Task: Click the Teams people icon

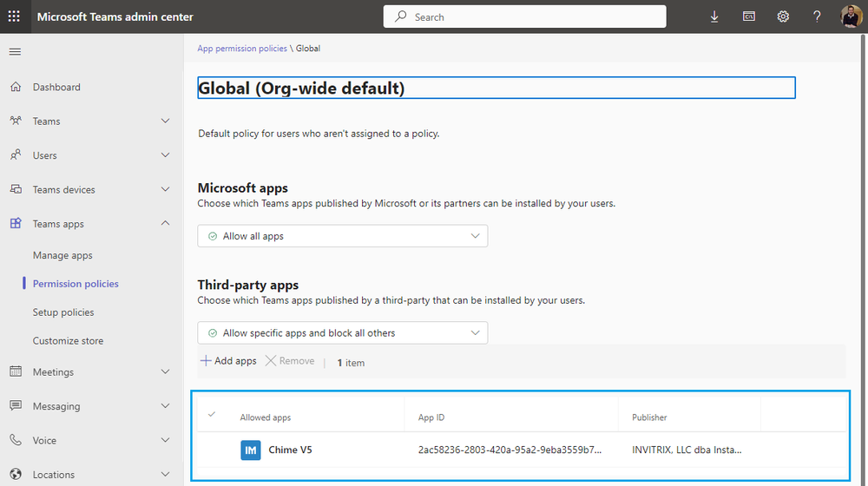Action: (x=16, y=121)
